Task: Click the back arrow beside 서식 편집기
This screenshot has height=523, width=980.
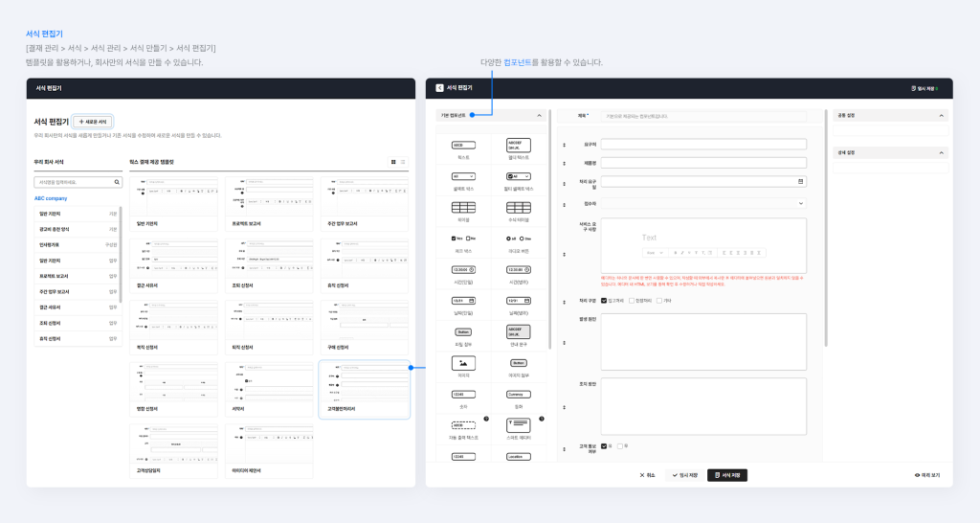Action: tap(439, 87)
